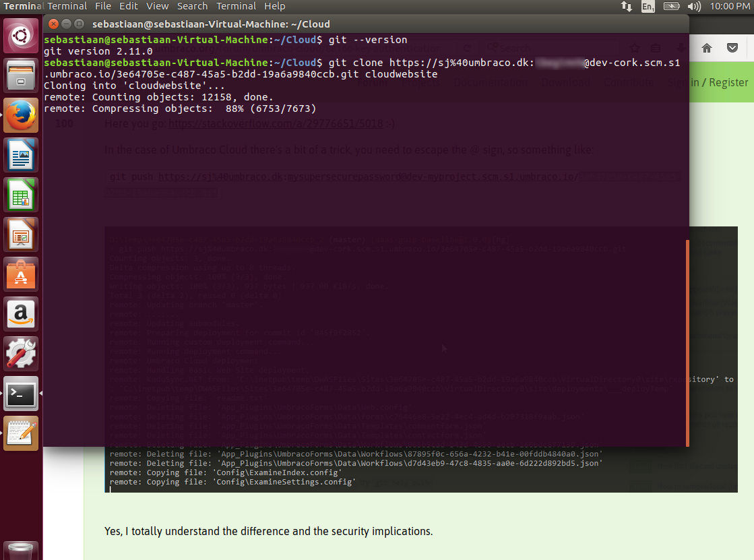Click the terminal scrollbar
754x560 pixels.
[687, 343]
